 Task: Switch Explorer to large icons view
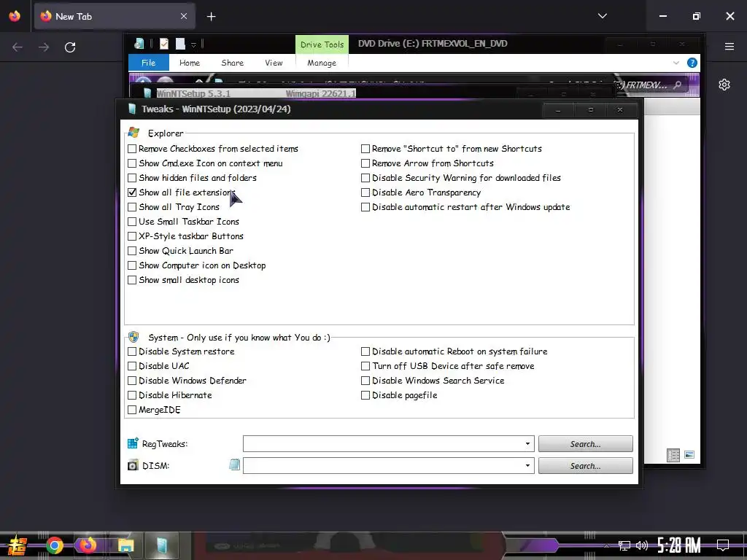(x=689, y=455)
